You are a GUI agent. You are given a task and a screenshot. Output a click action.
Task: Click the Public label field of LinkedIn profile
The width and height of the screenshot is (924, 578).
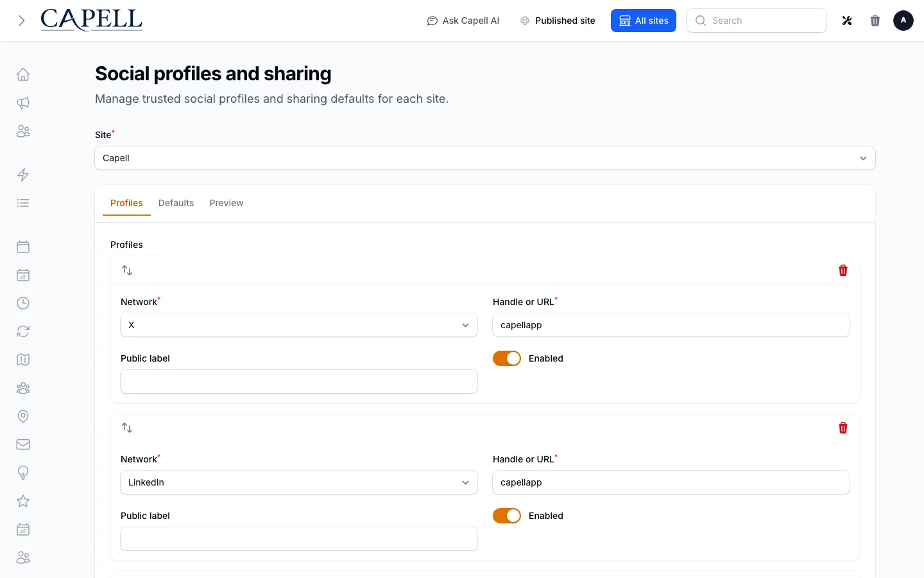(x=299, y=539)
